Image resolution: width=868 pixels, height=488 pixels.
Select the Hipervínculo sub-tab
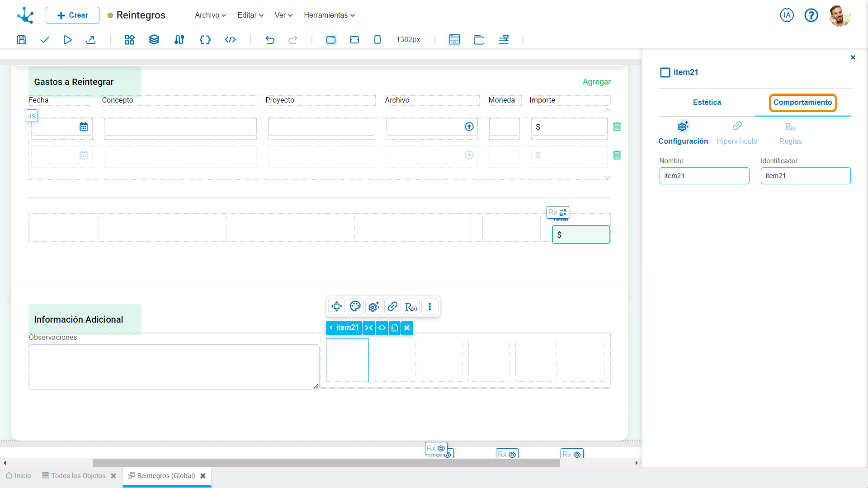pos(737,133)
